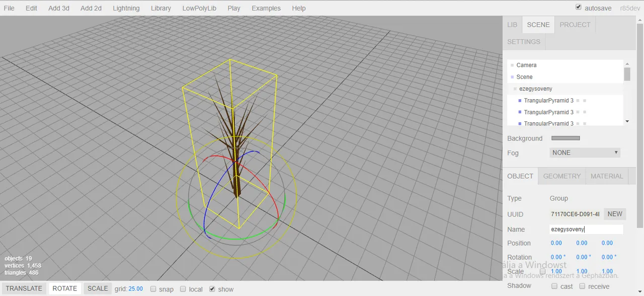
Task: Click the outliner scroll down arrow
Action: point(627,121)
